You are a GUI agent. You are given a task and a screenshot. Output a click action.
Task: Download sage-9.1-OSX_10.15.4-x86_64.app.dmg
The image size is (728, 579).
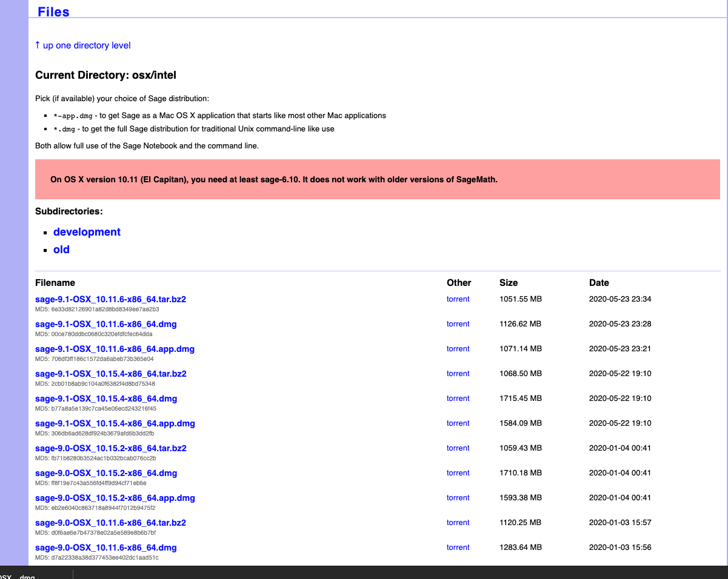click(115, 423)
